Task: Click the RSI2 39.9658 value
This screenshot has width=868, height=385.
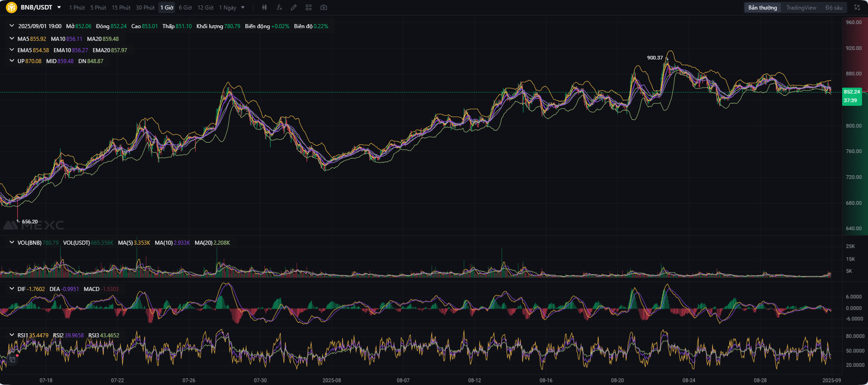Action: point(68,336)
